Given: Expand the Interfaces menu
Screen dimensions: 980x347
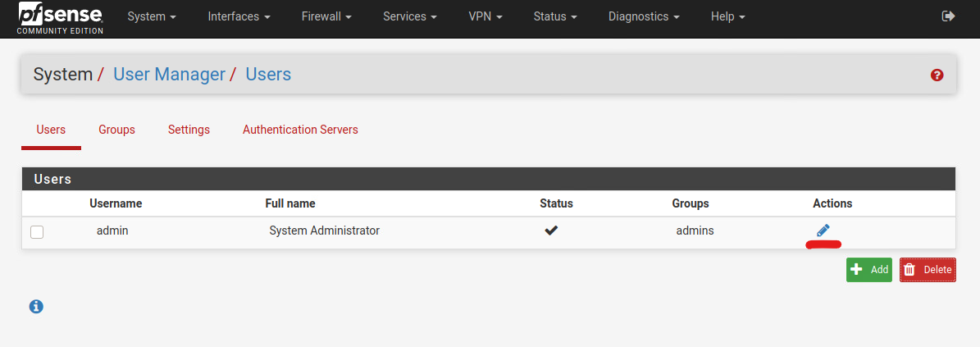Looking at the screenshot, I should (239, 17).
